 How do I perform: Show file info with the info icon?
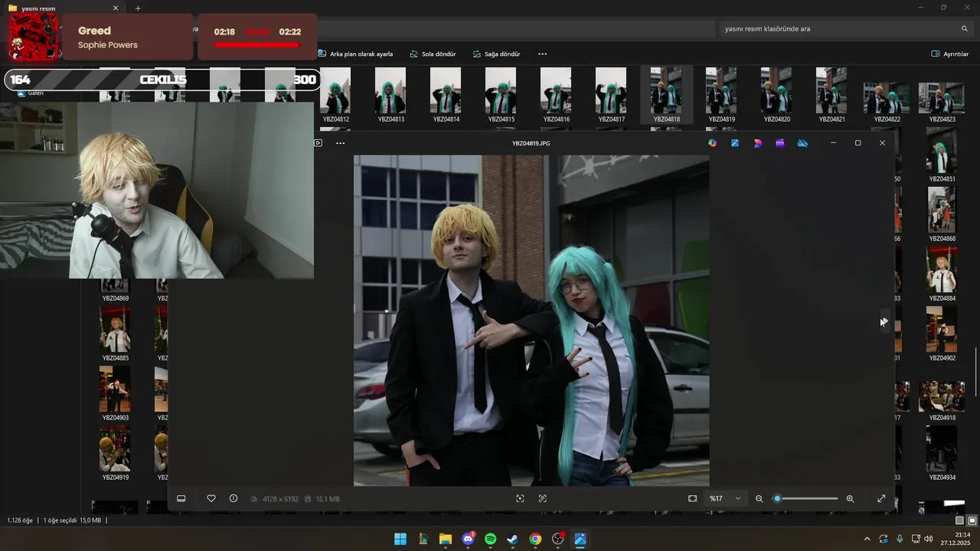[x=234, y=498]
